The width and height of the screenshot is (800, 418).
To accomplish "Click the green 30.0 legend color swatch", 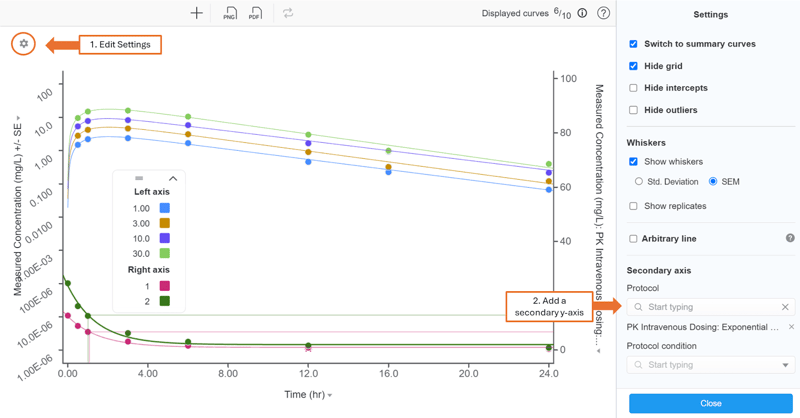I will (165, 254).
